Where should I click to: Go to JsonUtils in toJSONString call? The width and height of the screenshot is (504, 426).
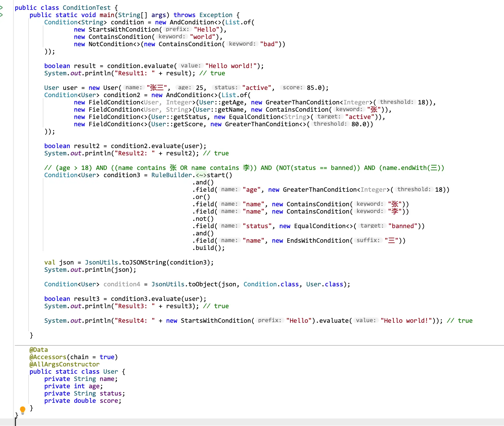click(x=101, y=263)
